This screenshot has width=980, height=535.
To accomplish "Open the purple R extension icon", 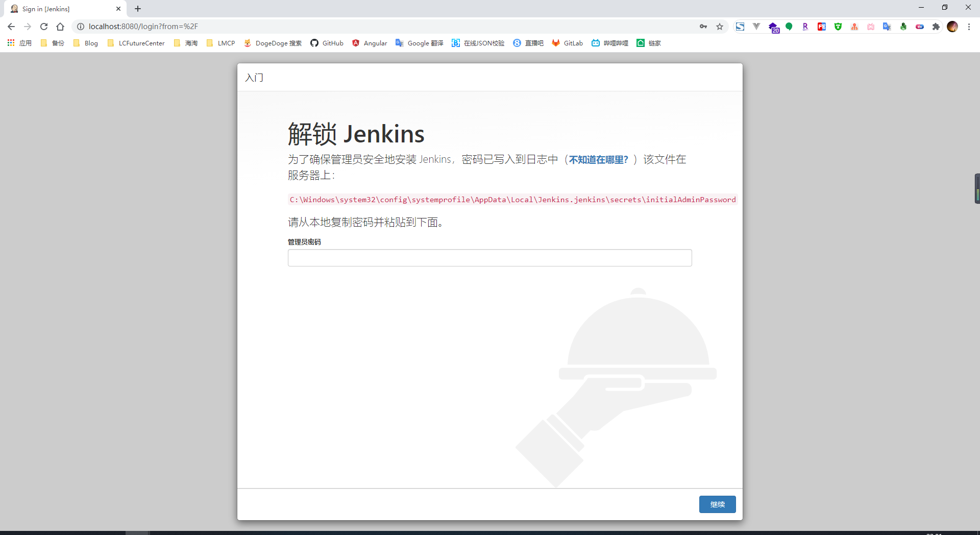I will (x=805, y=27).
